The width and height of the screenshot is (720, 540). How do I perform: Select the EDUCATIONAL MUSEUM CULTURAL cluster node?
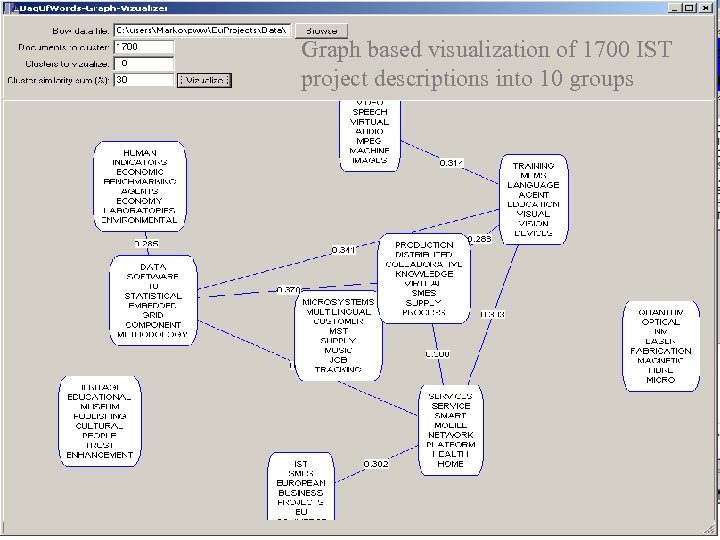(100, 422)
